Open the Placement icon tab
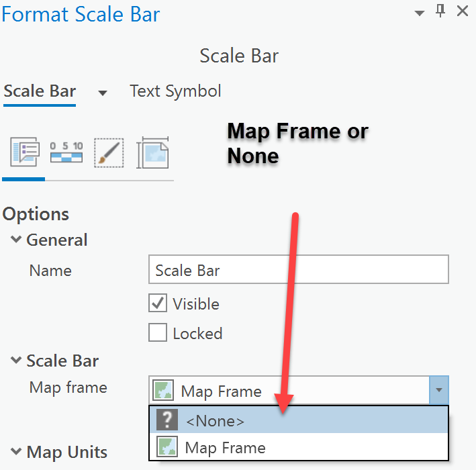Screen dimensions: 476x470 point(152,153)
